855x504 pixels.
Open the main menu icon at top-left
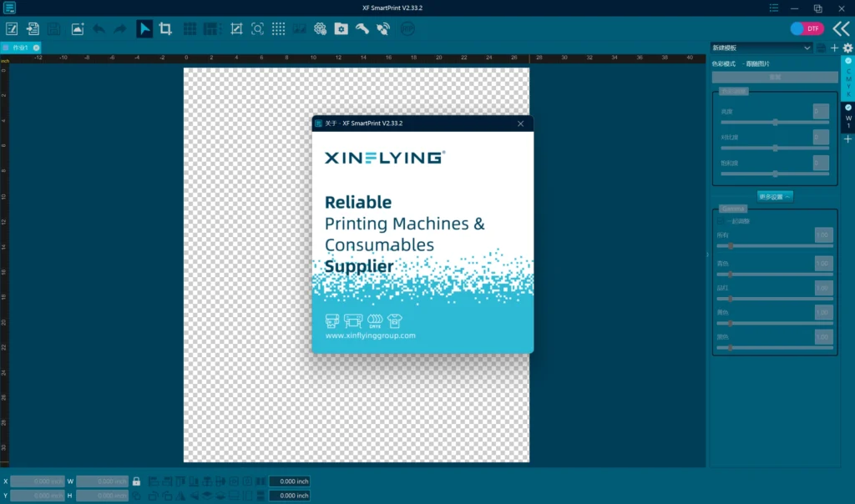click(10, 8)
